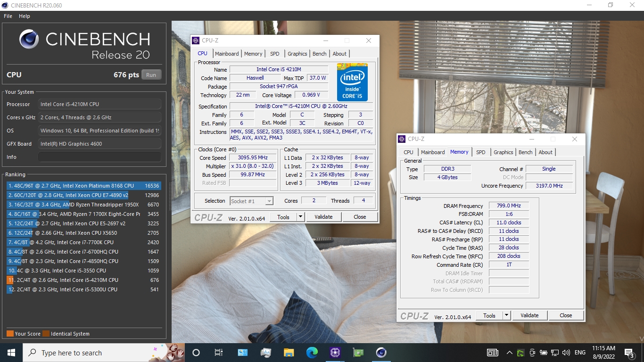The height and width of the screenshot is (362, 644).
Task: Select the Core i5-5300U ranking row
Action: (x=84, y=289)
